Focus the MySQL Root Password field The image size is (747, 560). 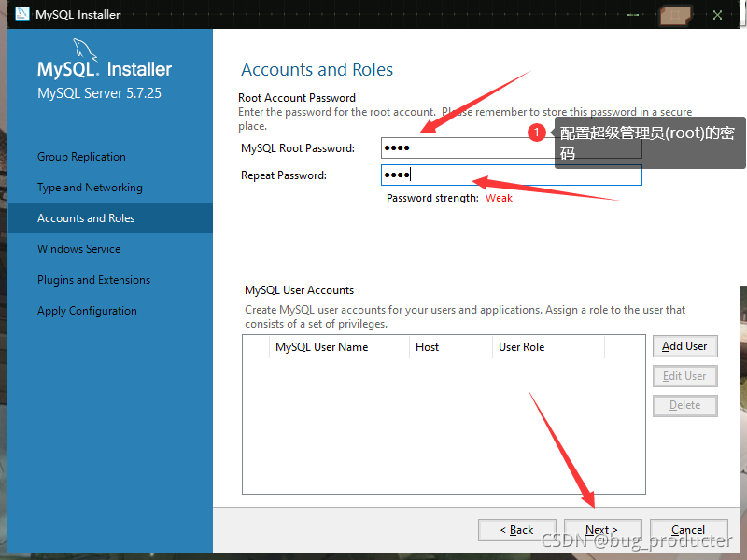tap(511, 148)
